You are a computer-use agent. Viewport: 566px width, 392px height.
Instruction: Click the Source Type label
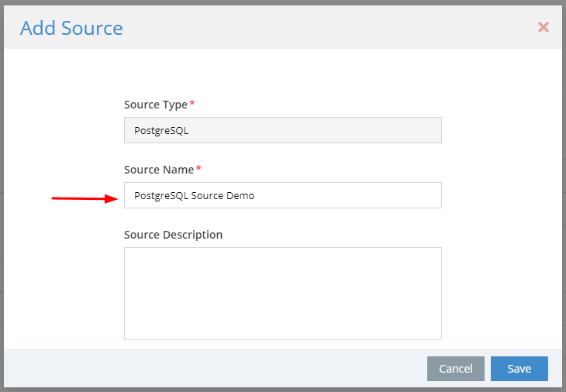tap(156, 105)
